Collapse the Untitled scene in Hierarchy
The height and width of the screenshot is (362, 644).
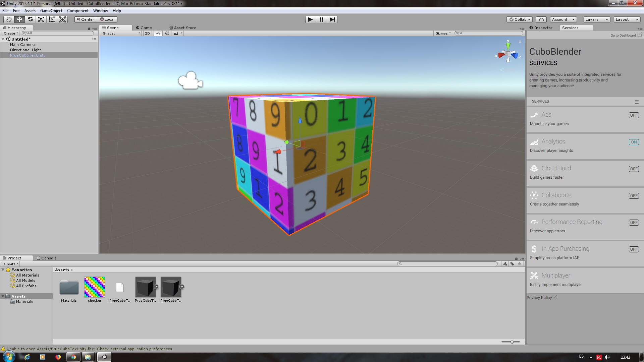pyautogui.click(x=3, y=39)
